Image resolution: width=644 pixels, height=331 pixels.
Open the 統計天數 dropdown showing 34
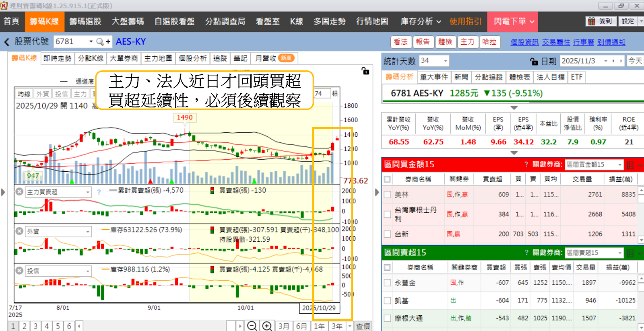click(445, 61)
